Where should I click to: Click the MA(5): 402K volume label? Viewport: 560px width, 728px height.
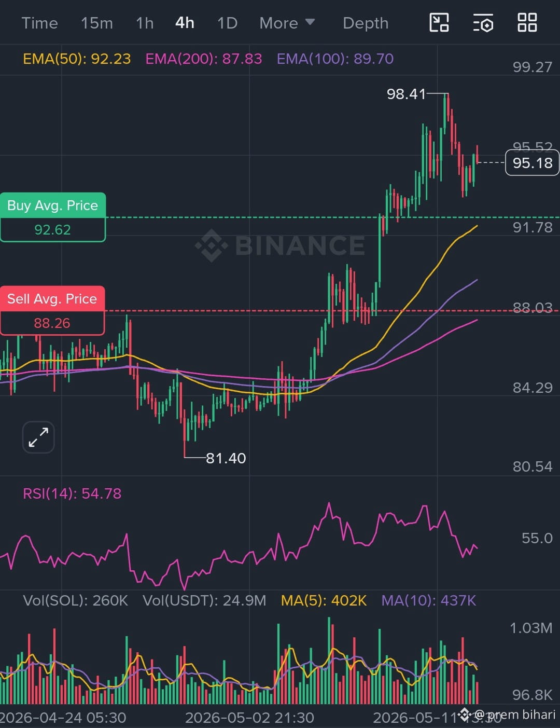click(324, 601)
